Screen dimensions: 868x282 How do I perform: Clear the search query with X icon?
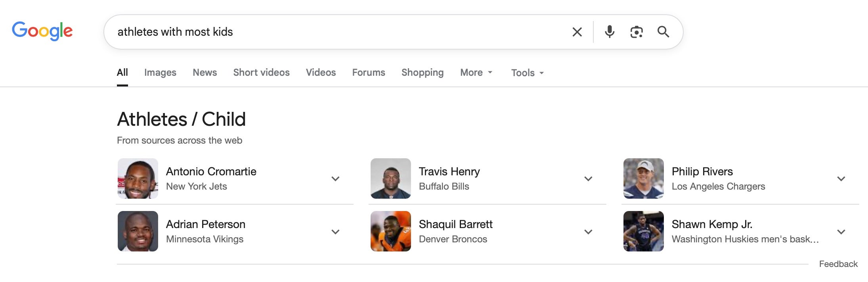click(577, 32)
